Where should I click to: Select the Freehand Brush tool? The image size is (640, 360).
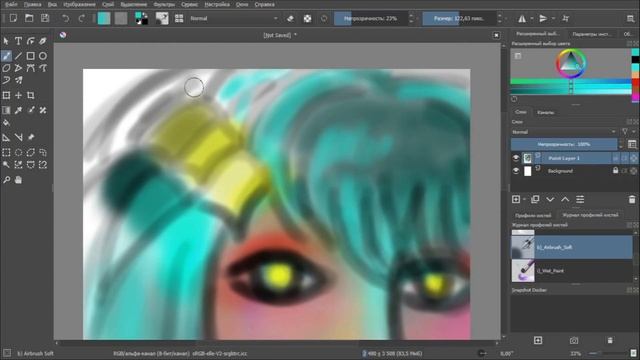(x=6, y=56)
